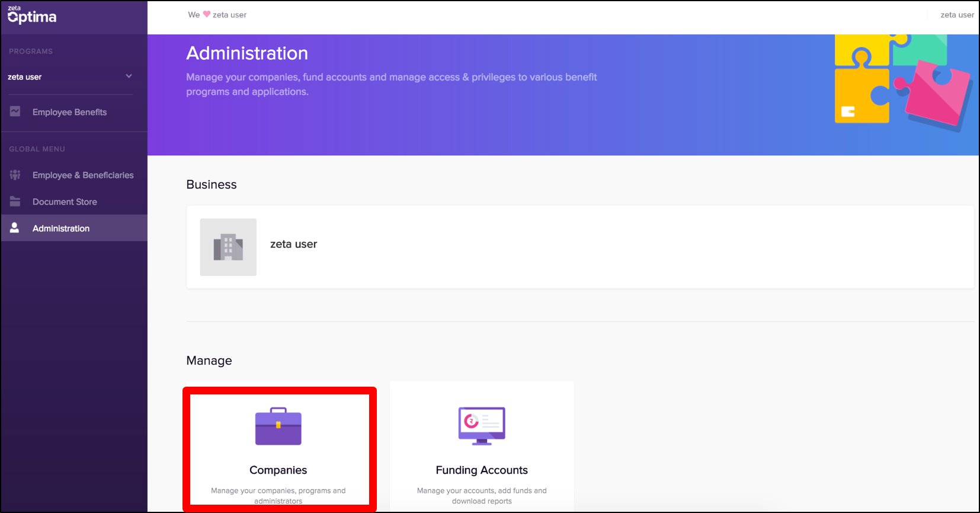980x513 pixels.
Task: Select zeta user program name in sidebar
Action: pyautogui.click(x=25, y=77)
